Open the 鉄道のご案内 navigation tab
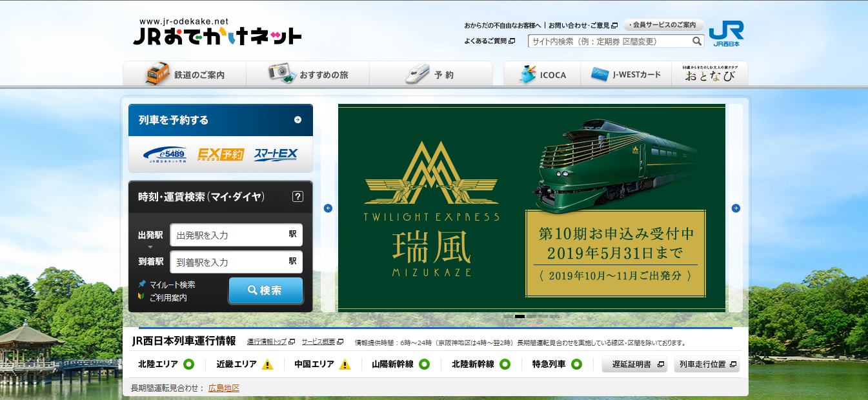Screen dimensions: 868x400 (185, 74)
